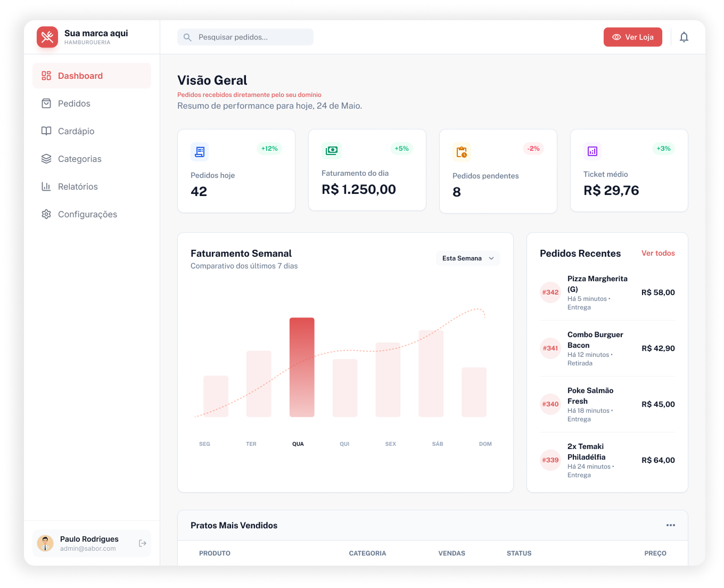Open the Relatórios sidebar section

[x=78, y=186]
